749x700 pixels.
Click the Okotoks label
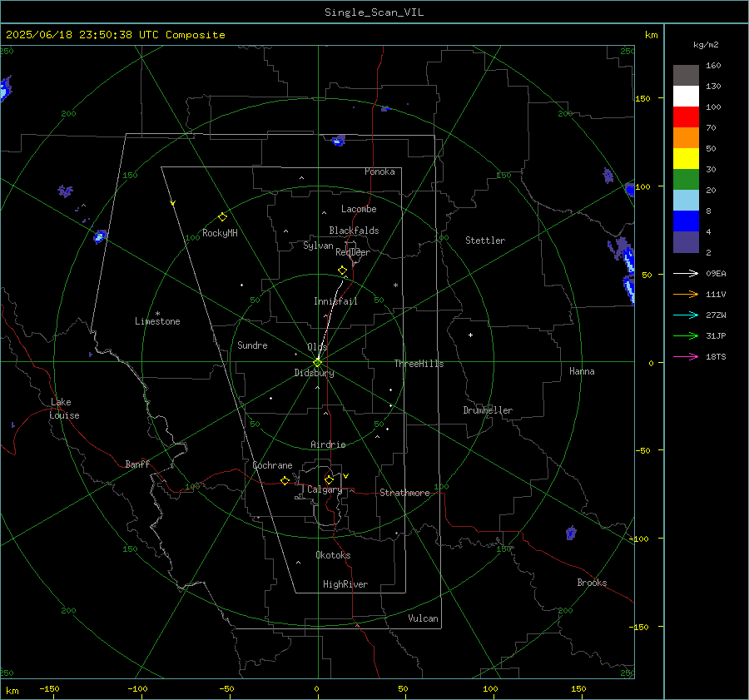[333, 555]
